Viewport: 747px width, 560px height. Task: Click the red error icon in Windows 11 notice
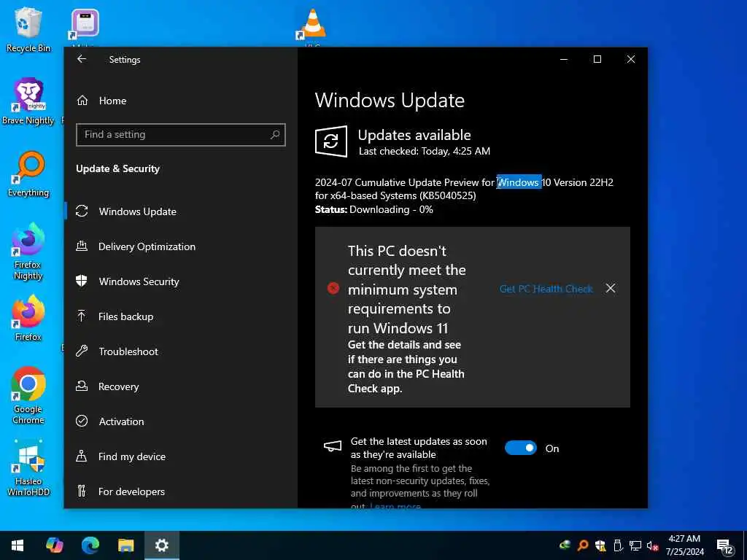tap(333, 288)
